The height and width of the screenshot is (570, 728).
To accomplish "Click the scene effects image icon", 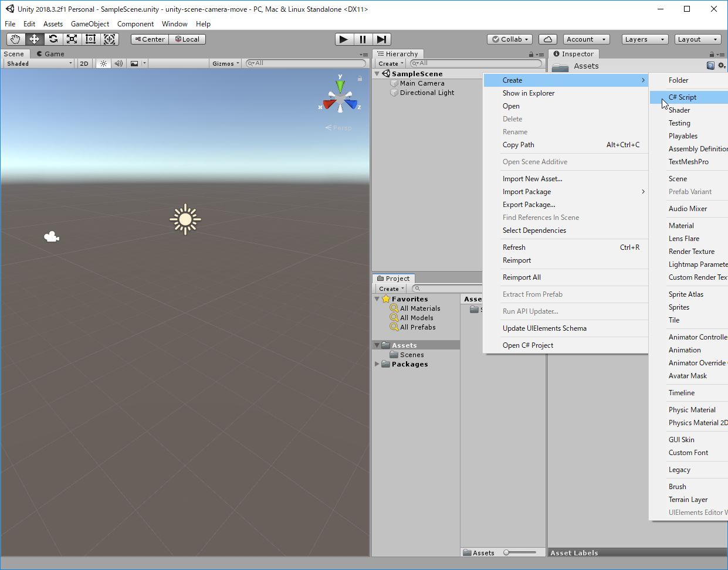I will 134,63.
